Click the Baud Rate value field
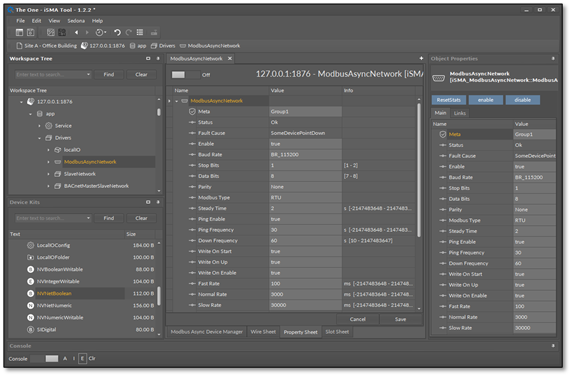This screenshot has height=376, width=571. [x=305, y=155]
